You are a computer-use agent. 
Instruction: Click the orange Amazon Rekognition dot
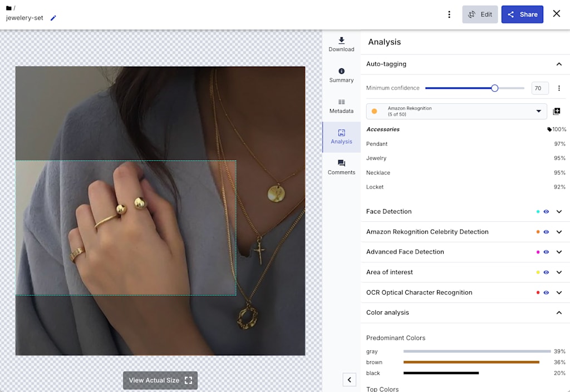tap(374, 111)
